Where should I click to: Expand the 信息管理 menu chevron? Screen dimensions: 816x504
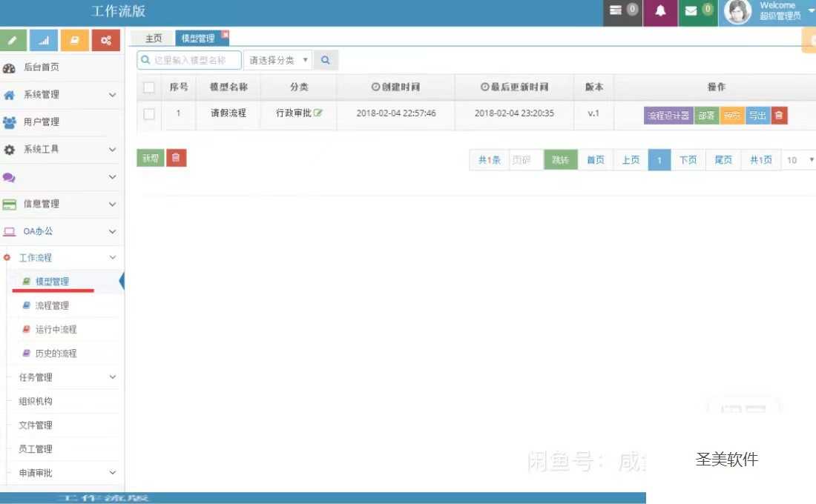(x=113, y=204)
